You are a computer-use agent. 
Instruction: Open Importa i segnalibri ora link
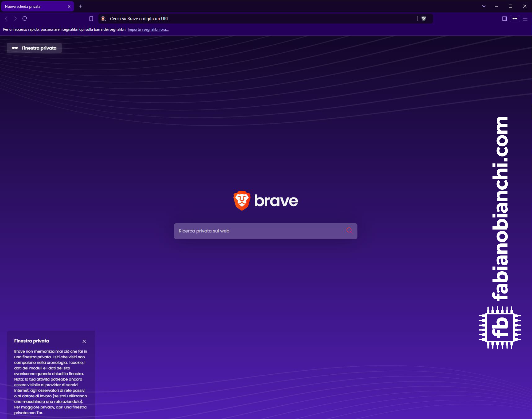click(x=148, y=29)
